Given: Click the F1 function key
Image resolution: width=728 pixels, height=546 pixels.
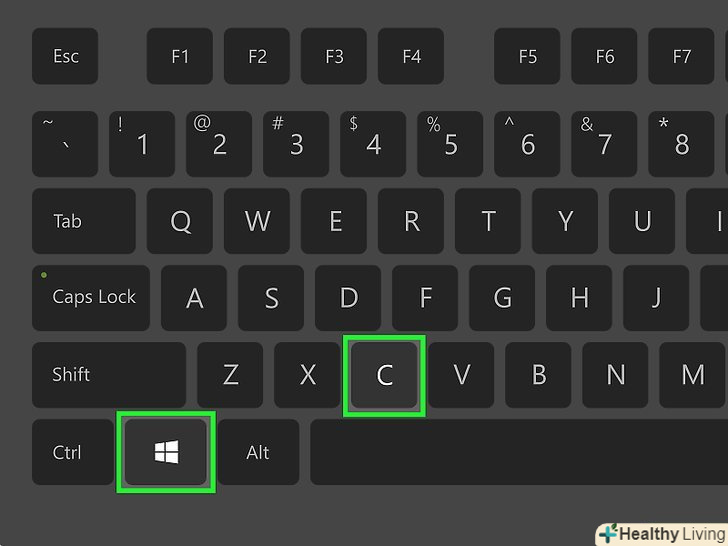Looking at the screenshot, I should 180,56.
